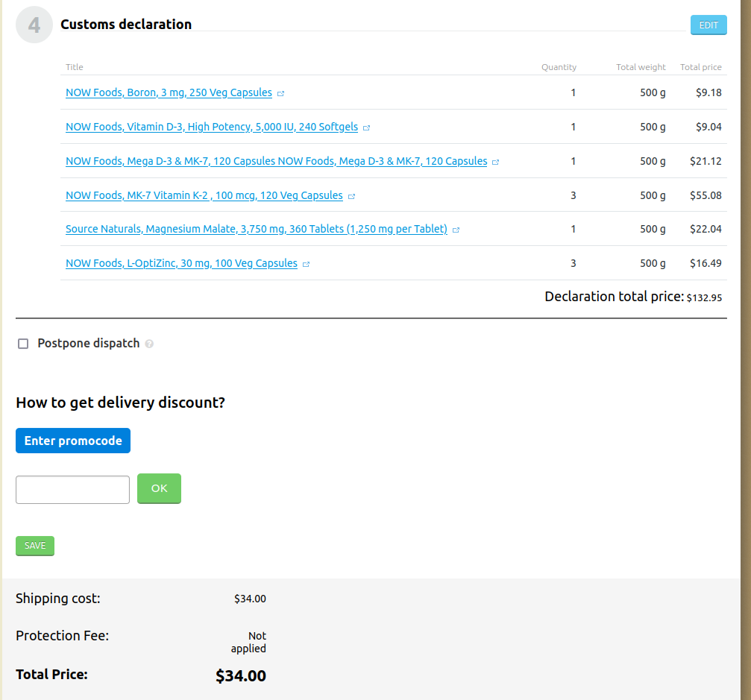Click the bold Total Price $34.00 value
Viewport: 751px width, 700px height.
tap(240, 675)
